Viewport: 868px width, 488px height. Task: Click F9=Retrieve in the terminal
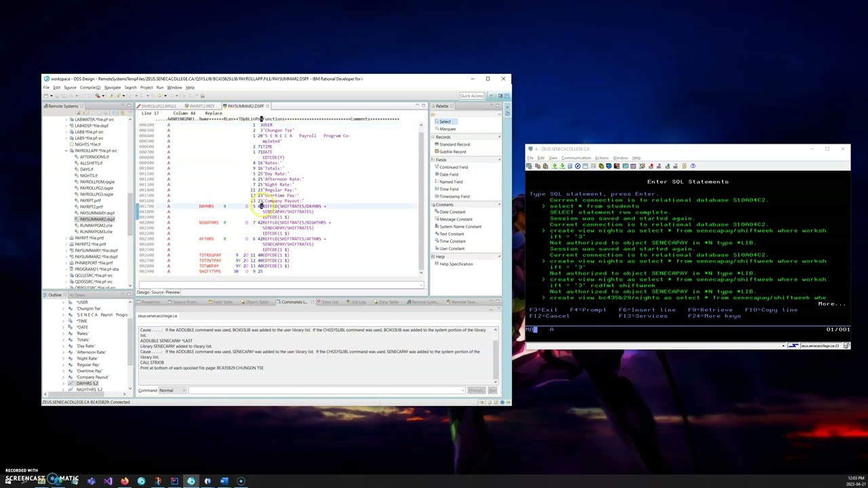point(711,310)
